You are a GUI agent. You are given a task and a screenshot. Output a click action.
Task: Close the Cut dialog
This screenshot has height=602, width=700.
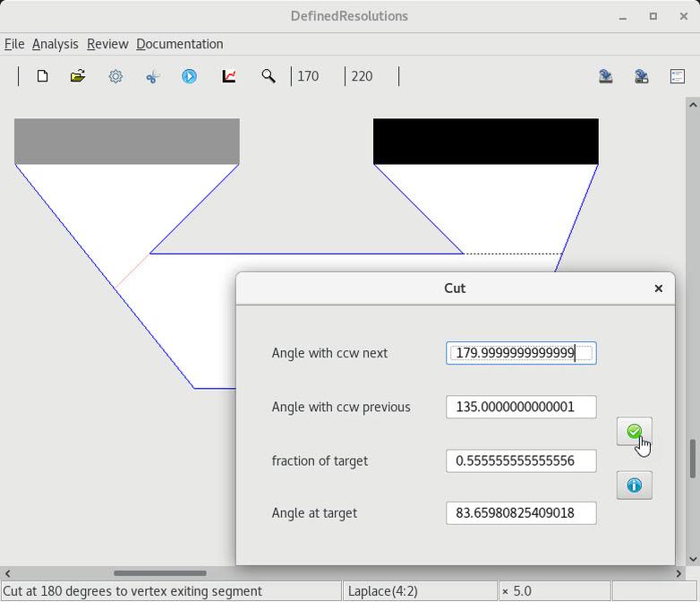coord(658,288)
